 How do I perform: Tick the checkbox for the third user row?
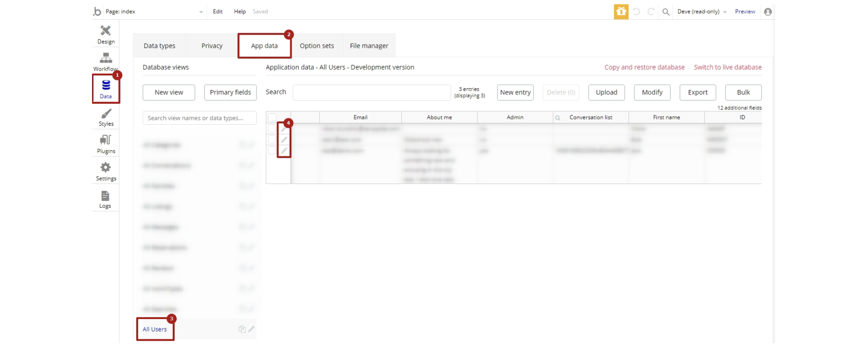point(272,150)
